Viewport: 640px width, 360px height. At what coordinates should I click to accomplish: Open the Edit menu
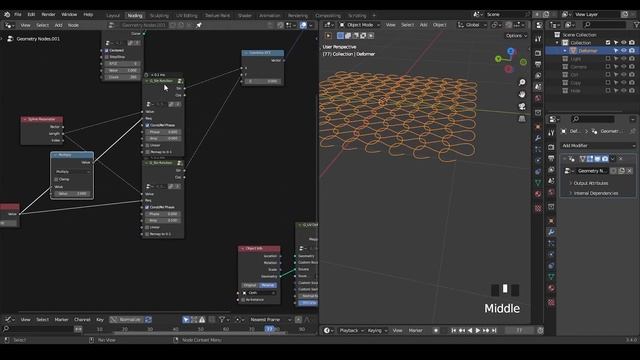coord(31,14)
